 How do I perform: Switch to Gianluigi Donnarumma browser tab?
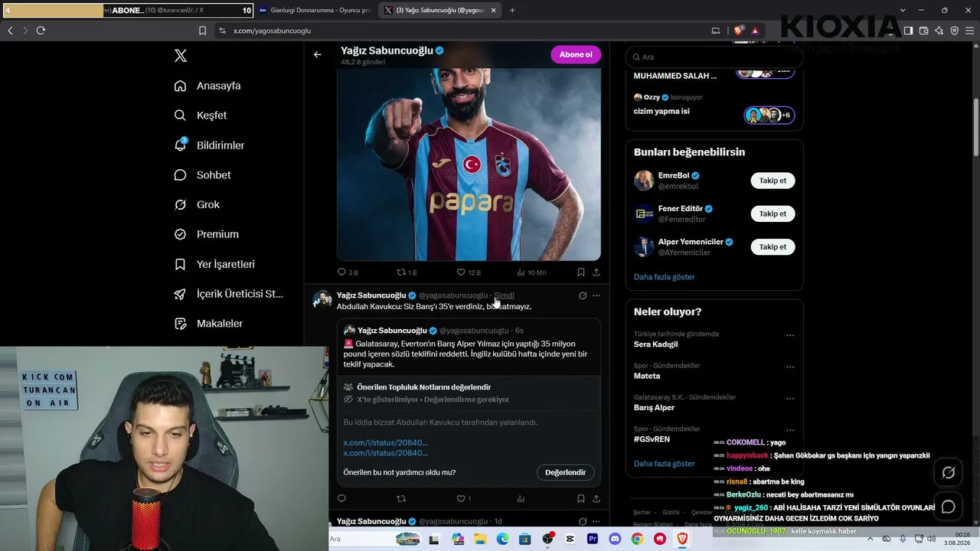(x=315, y=11)
